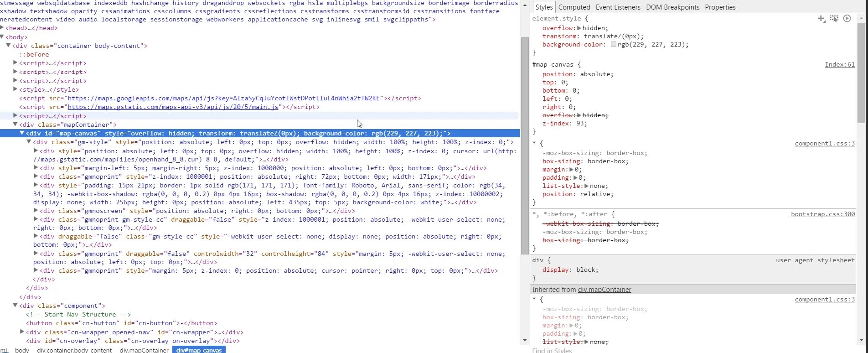
Task: Click the #map-canvas selector text
Action: point(553,65)
